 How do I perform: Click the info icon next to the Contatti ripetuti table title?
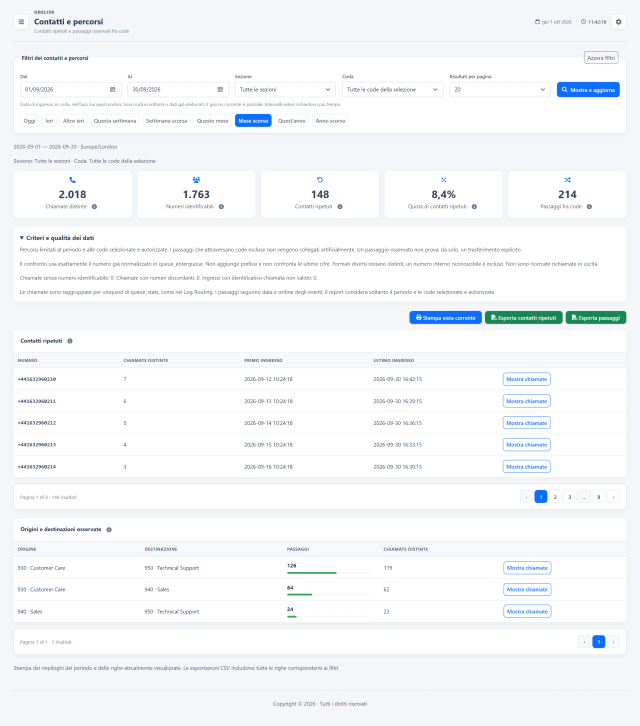click(x=70, y=341)
